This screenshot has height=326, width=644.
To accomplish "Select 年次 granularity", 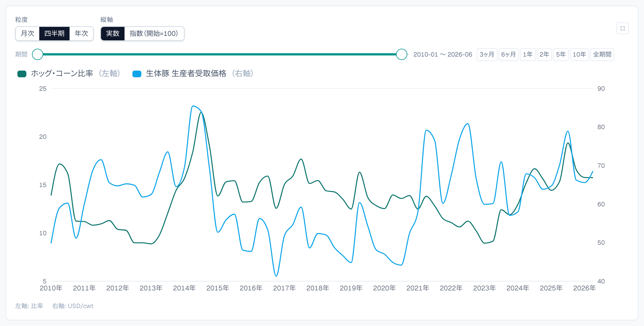I will click(81, 34).
